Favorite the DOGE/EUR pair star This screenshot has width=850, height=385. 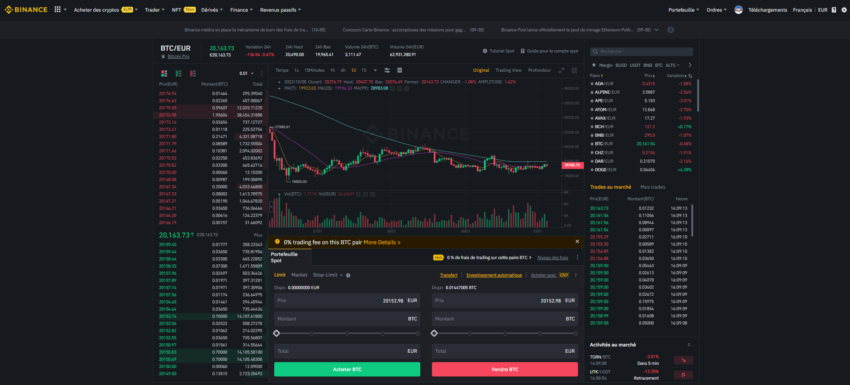592,170
